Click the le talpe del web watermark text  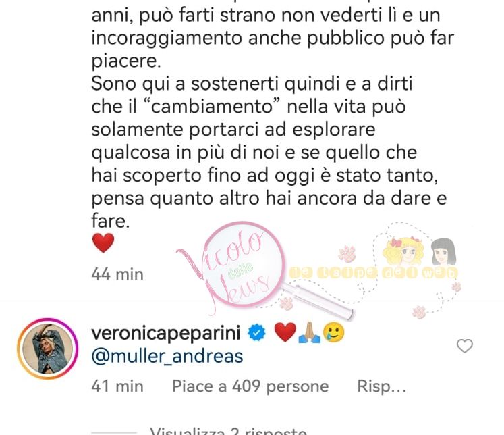tap(373, 273)
